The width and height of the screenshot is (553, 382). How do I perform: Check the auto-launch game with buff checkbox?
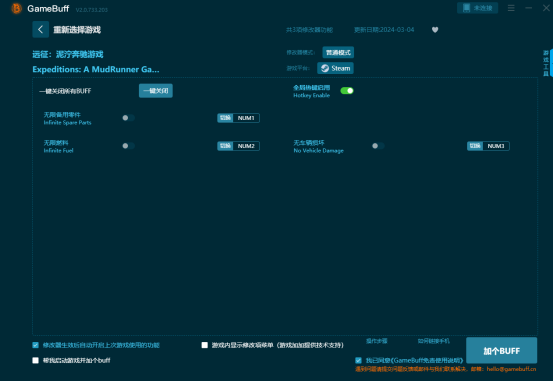(35, 360)
